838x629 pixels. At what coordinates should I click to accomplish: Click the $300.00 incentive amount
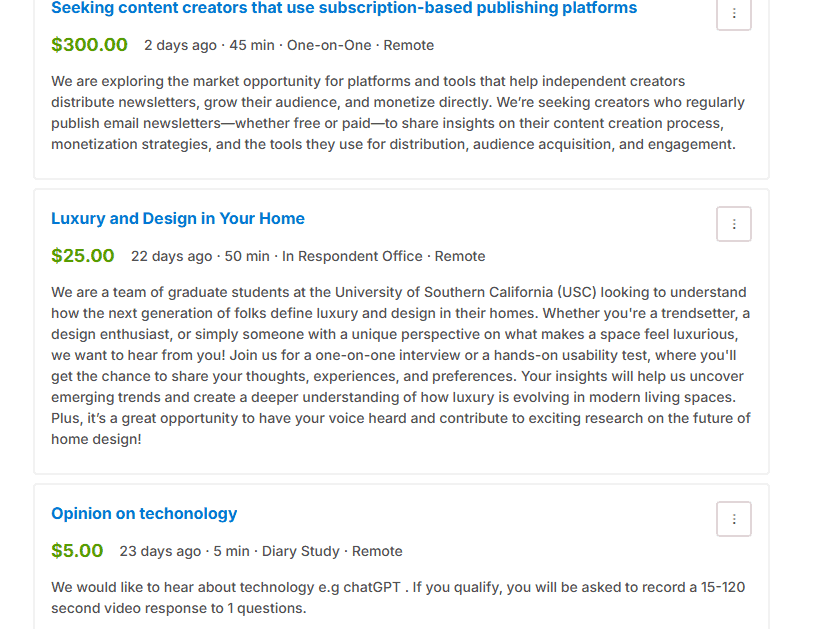(89, 45)
